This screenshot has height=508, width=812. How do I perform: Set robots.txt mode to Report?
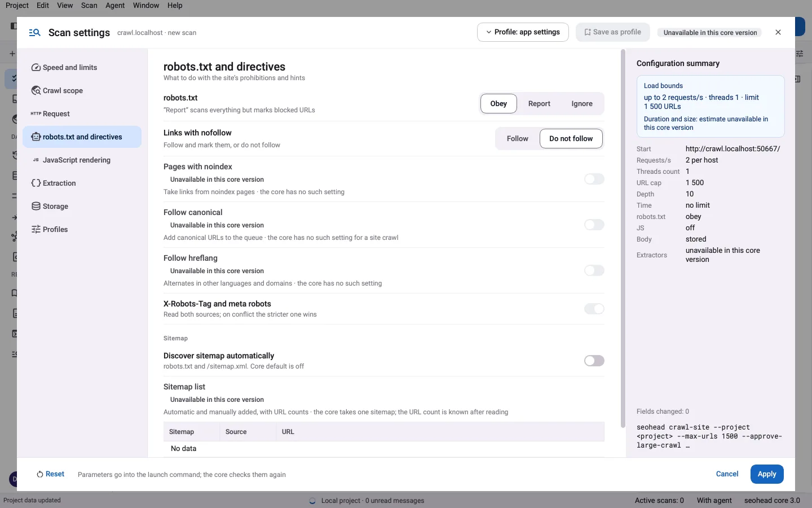coord(539,104)
